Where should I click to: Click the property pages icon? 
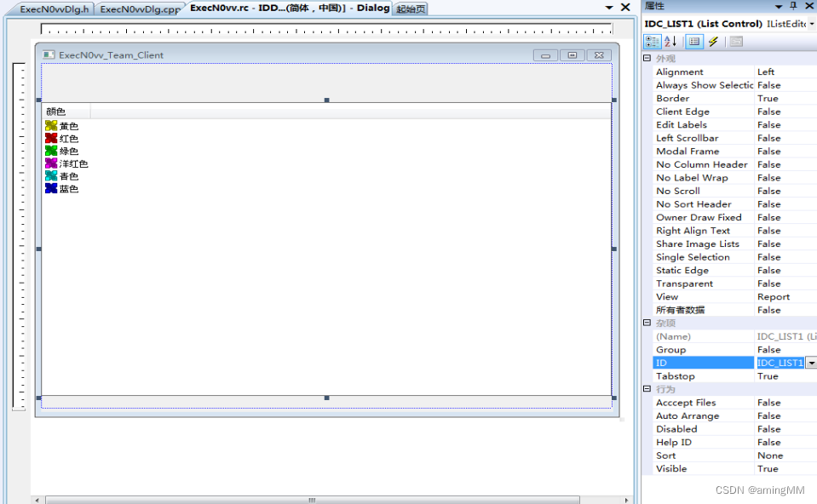pyautogui.click(x=736, y=42)
